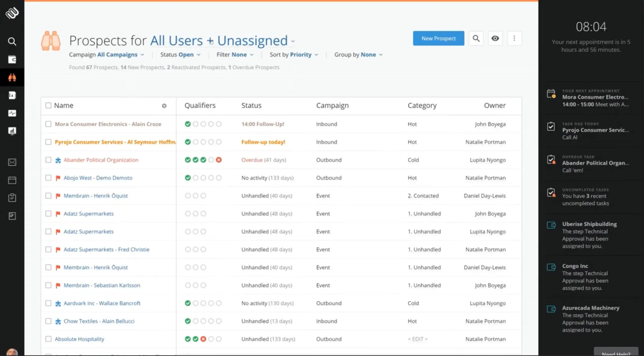Open the three-dot more options menu
644x356 pixels.
click(514, 38)
